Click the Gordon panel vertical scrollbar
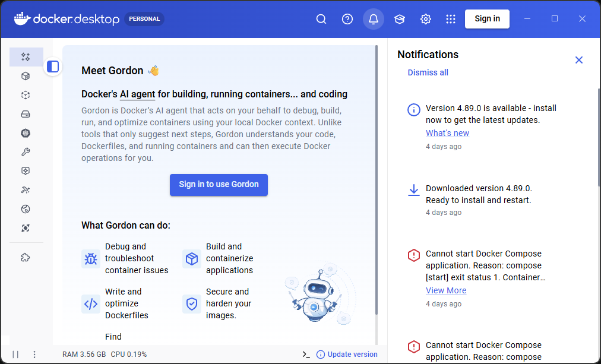The image size is (601, 364). pyautogui.click(x=377, y=180)
